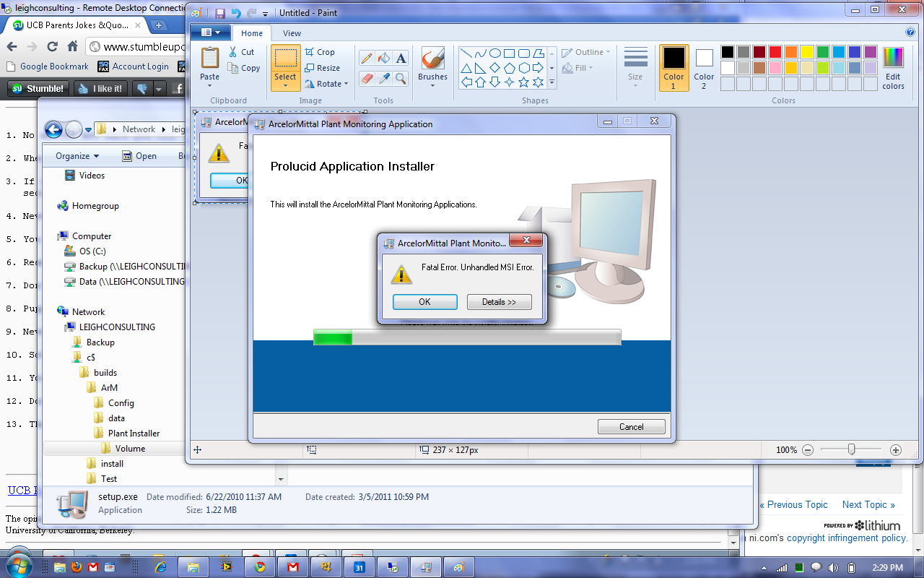Select the Color picker eyedropper tool
This screenshot has height=578, width=924.
coord(384,78)
